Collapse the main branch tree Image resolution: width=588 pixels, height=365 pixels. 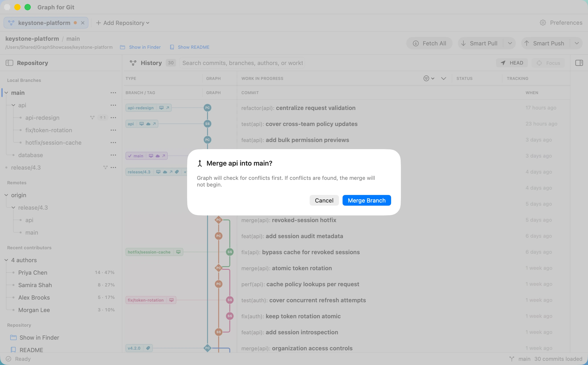click(6, 93)
